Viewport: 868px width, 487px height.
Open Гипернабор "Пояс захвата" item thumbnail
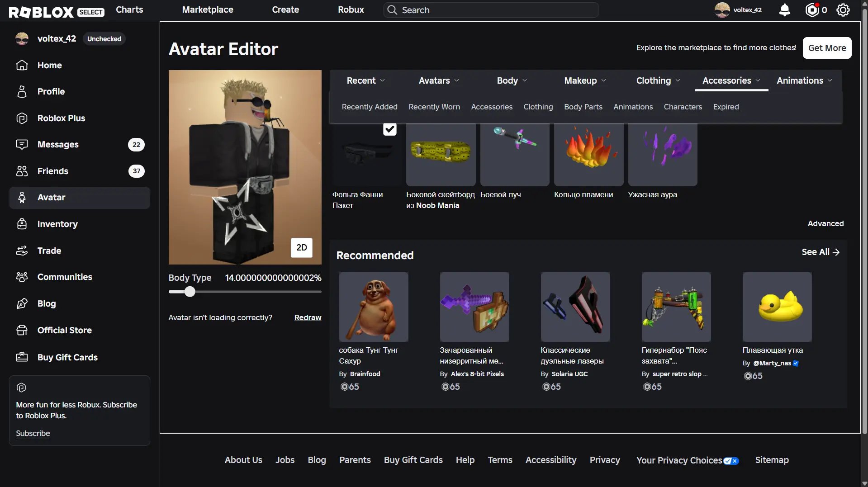click(x=676, y=307)
